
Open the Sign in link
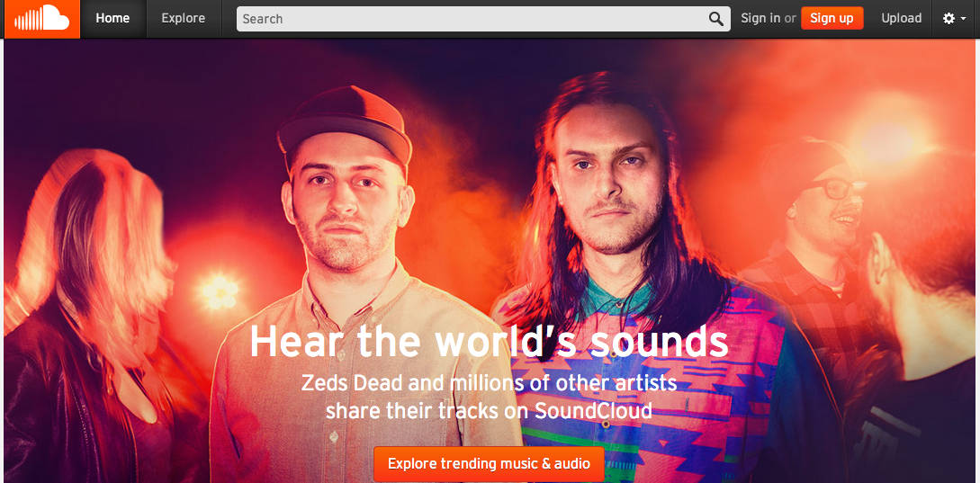pos(760,19)
